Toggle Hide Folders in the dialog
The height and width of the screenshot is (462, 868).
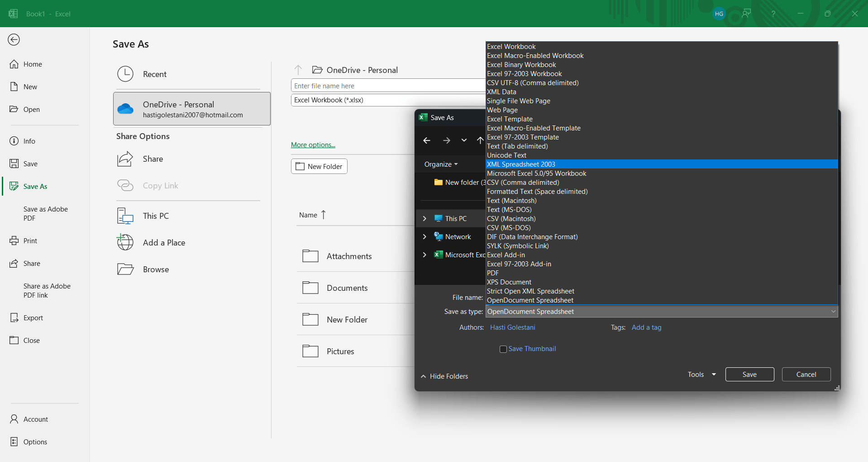point(444,376)
